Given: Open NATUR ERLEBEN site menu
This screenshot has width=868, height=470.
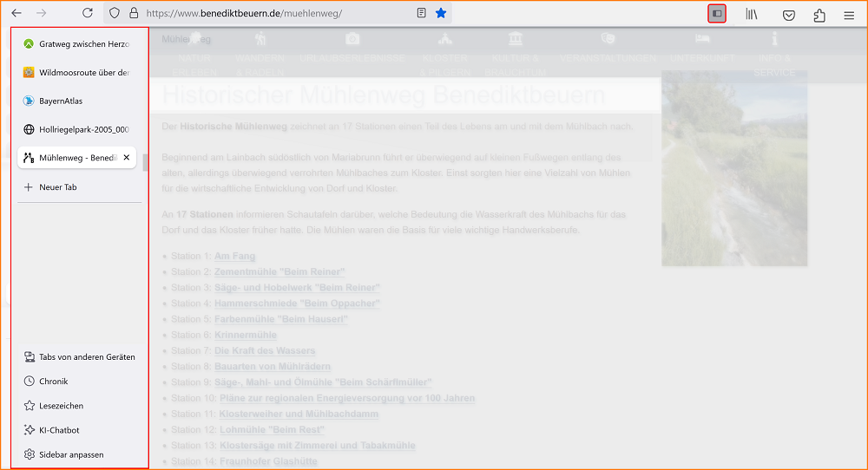Looking at the screenshot, I should 194,54.
